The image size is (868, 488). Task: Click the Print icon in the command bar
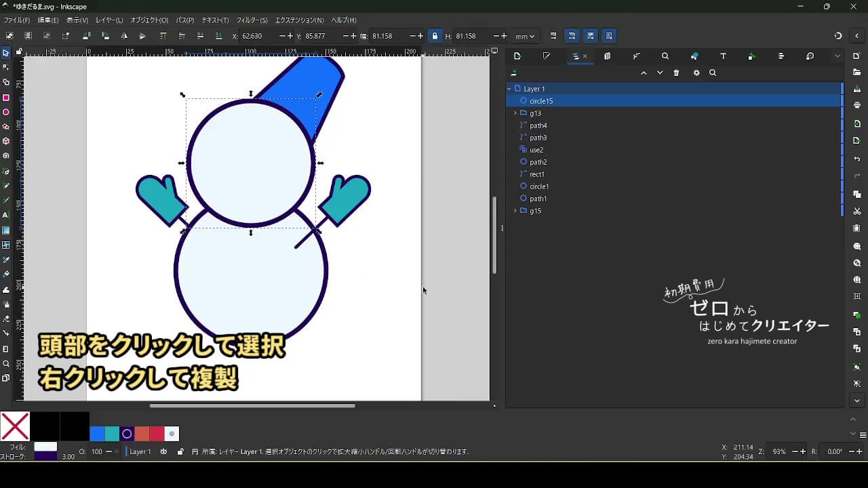857,105
